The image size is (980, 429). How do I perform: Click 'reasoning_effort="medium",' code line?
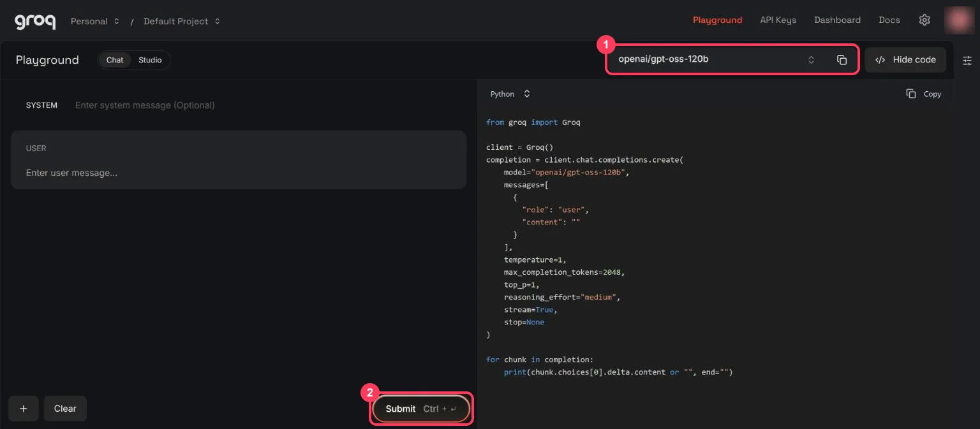pos(562,297)
